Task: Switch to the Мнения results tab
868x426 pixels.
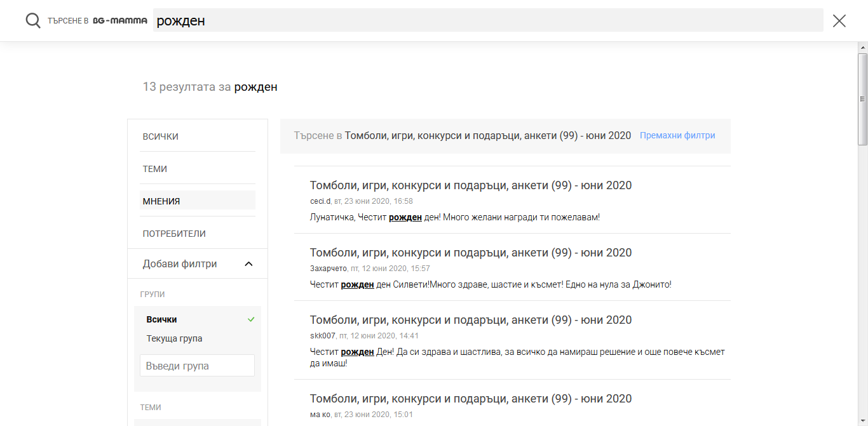Action: pos(161,201)
